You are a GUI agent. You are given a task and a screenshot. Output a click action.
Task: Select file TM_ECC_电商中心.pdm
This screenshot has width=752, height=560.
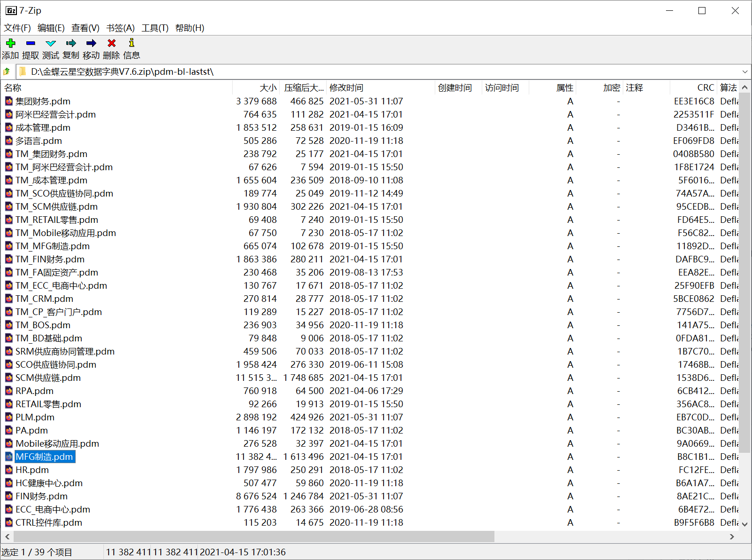click(x=61, y=285)
